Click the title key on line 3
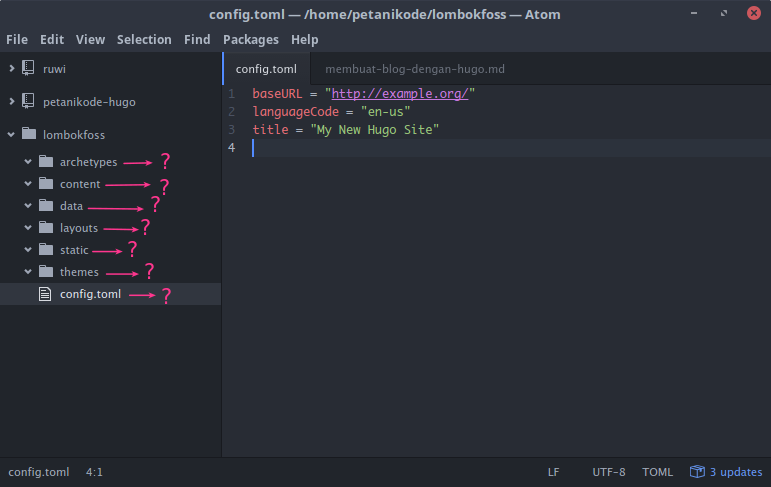This screenshot has width=771, height=487. pyautogui.click(x=270, y=129)
